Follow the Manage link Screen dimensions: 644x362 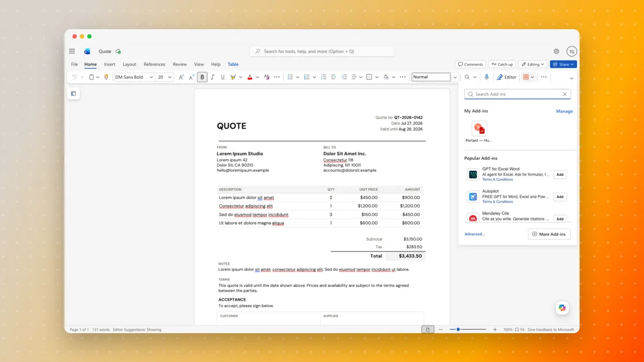(x=564, y=112)
